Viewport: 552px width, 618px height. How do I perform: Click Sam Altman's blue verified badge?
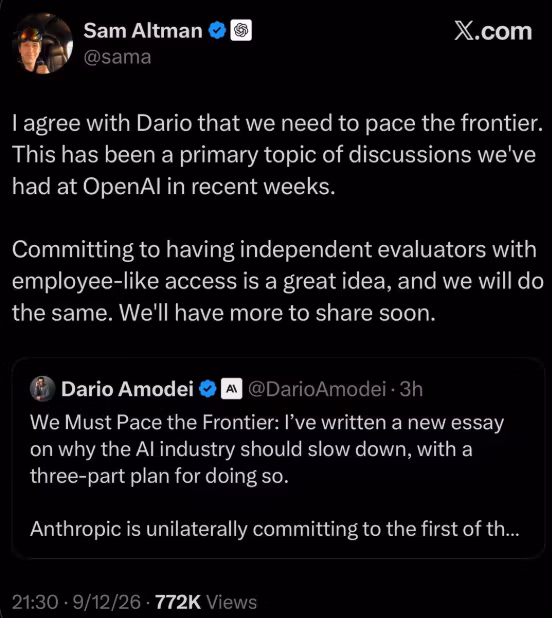click(217, 31)
